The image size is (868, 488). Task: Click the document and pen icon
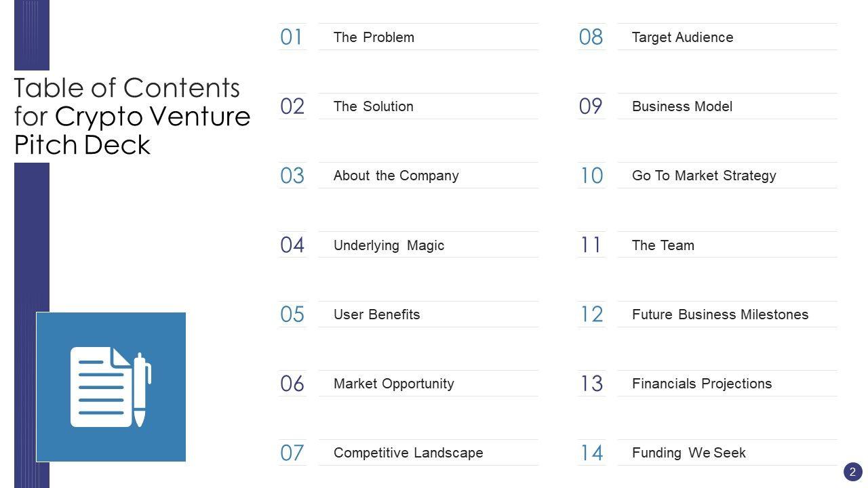coord(111,387)
